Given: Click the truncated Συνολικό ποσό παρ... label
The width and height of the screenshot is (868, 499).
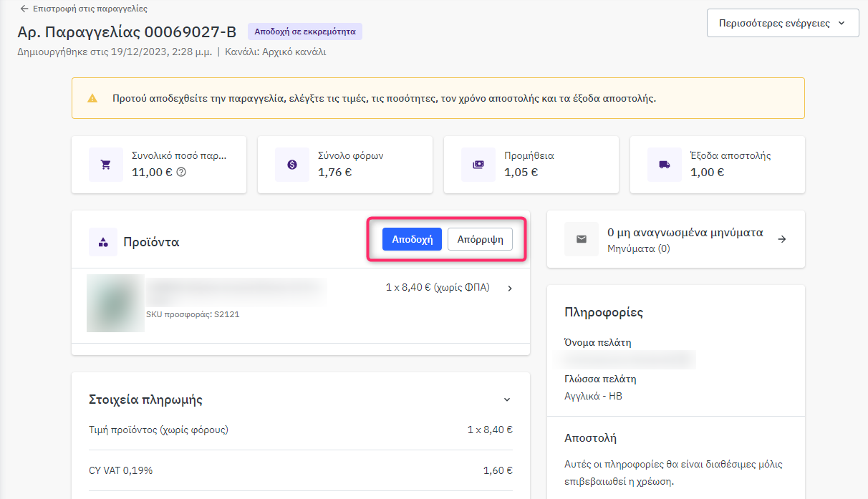Looking at the screenshot, I should 180,155.
